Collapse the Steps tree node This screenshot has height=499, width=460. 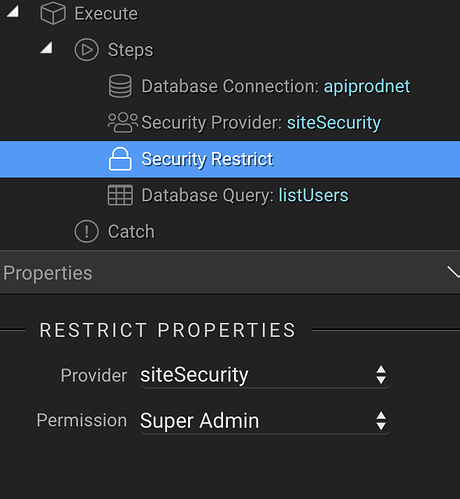[x=47, y=48]
